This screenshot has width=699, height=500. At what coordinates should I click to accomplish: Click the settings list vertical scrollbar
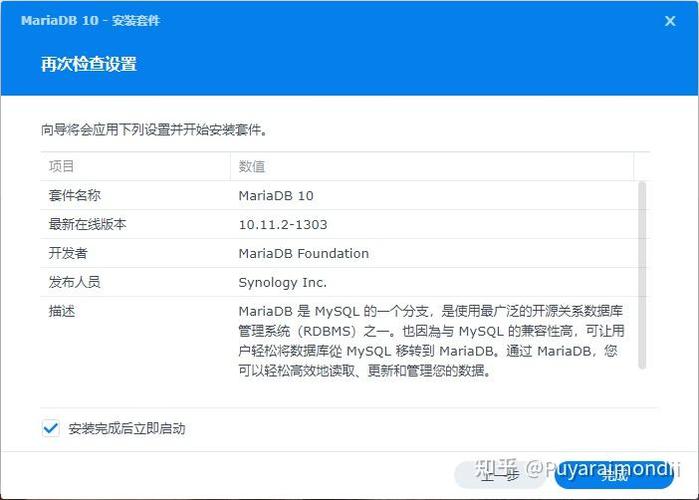[x=642, y=275]
